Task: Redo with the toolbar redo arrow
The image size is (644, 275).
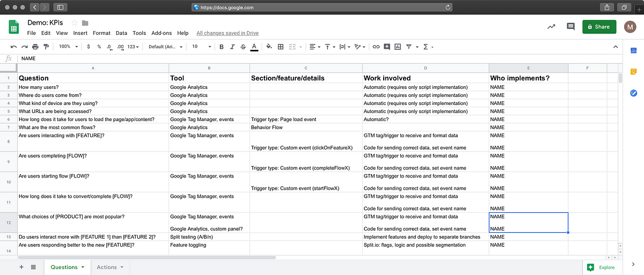Action: [24, 47]
